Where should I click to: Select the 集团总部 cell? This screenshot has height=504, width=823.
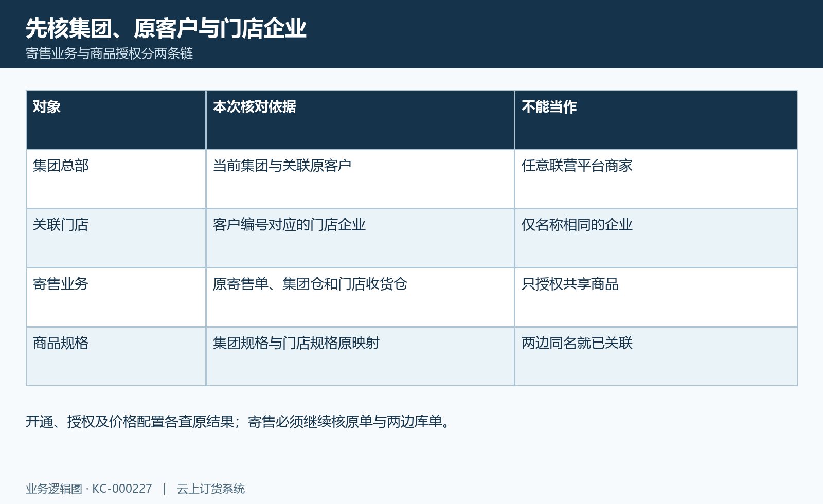click(x=116, y=179)
